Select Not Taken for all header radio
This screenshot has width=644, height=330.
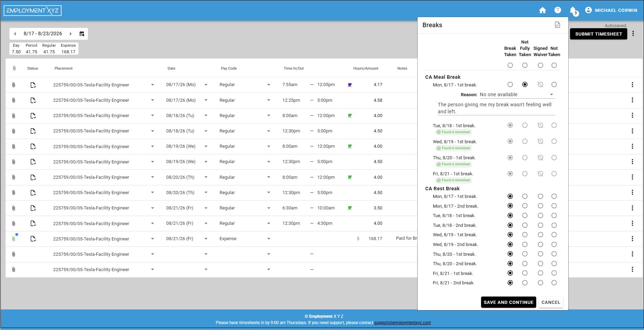[554, 65]
